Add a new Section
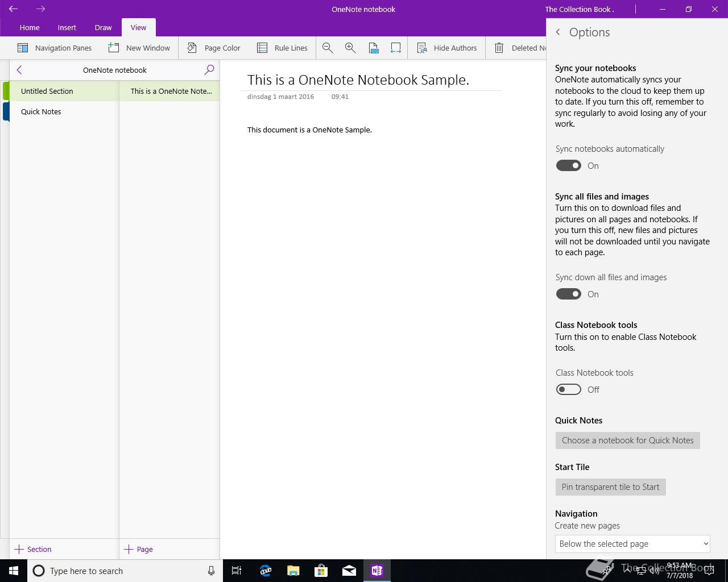Viewport: 728px width, 582px height. [33, 549]
